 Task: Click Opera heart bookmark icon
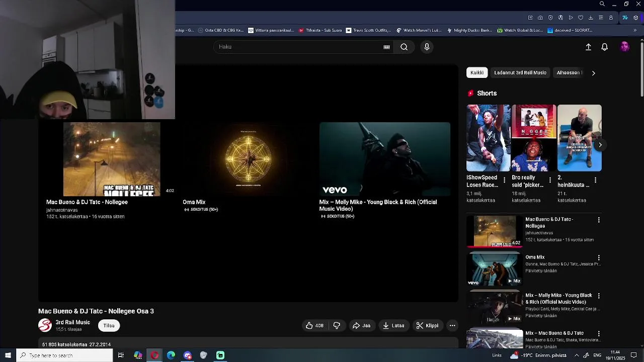tap(581, 18)
